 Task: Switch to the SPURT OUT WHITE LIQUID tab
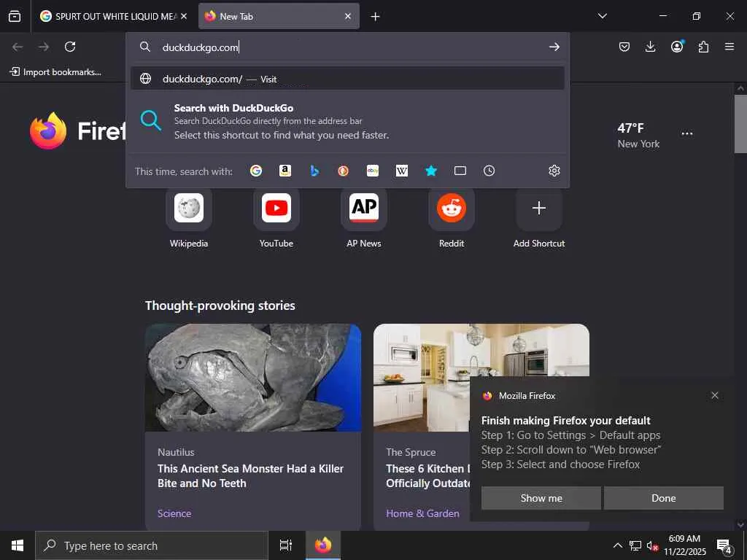click(x=113, y=16)
